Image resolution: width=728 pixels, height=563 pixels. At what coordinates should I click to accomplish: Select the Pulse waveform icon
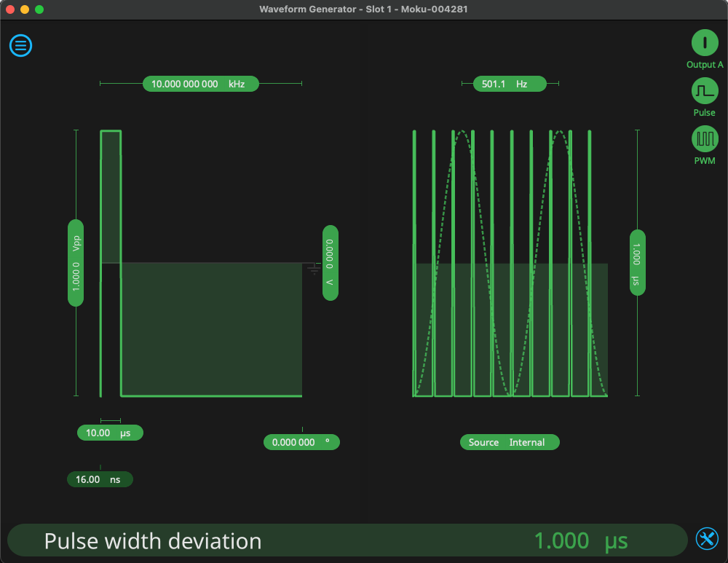pyautogui.click(x=704, y=91)
